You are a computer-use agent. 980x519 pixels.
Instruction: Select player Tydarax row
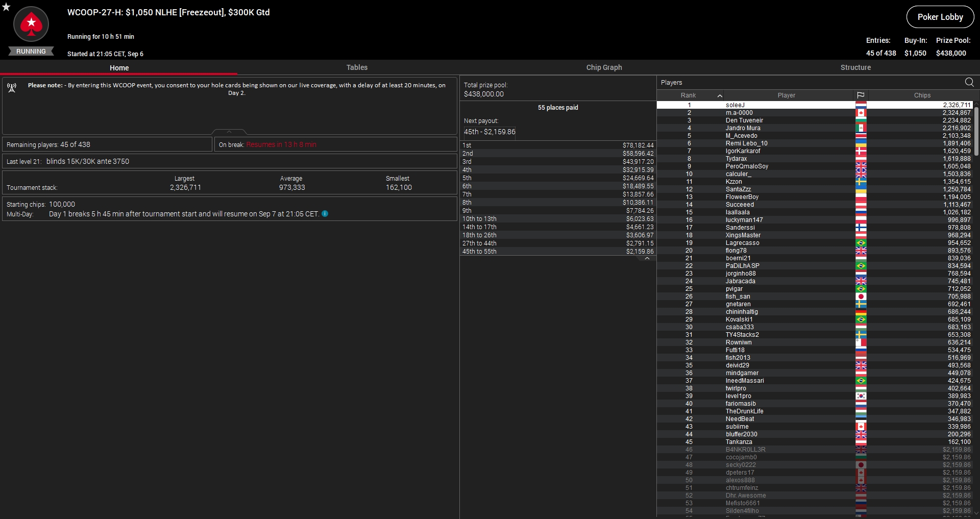815,159
